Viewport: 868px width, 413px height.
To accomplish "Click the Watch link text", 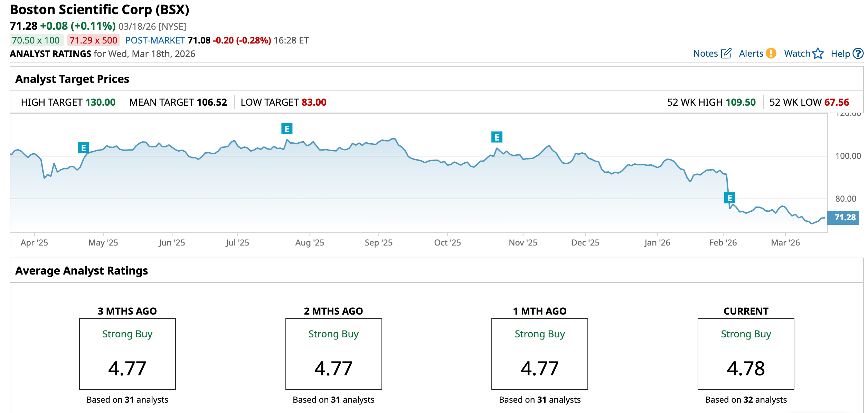I will coord(797,54).
